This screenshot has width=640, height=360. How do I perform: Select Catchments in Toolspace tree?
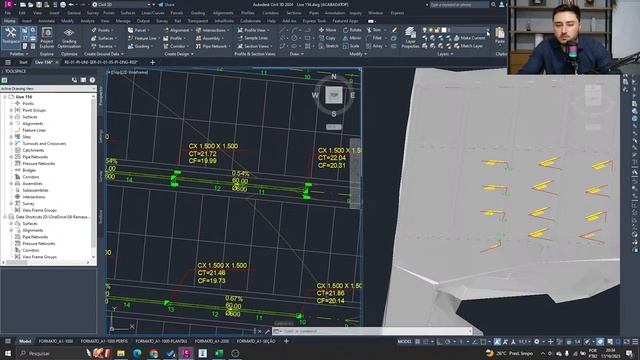tap(33, 150)
